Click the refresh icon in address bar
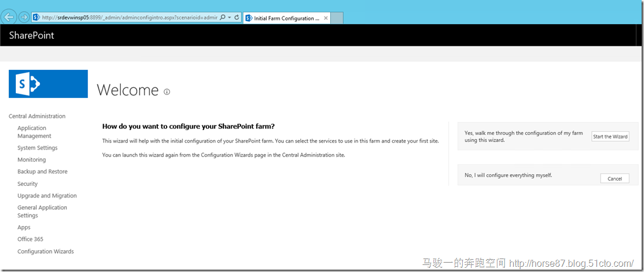The image size is (644, 272). (236, 18)
